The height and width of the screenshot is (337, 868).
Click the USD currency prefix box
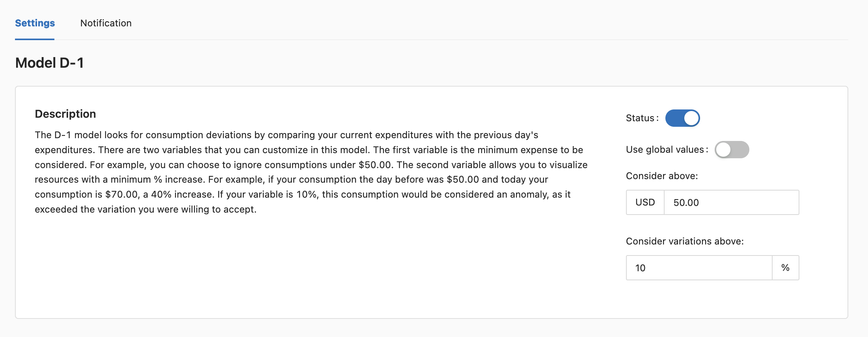click(x=645, y=203)
